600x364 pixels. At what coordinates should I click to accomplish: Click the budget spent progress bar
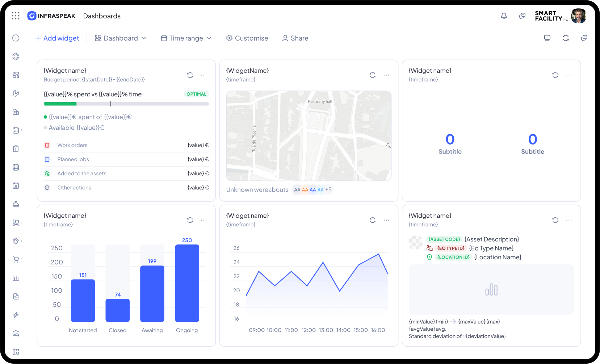pyautogui.click(x=126, y=104)
